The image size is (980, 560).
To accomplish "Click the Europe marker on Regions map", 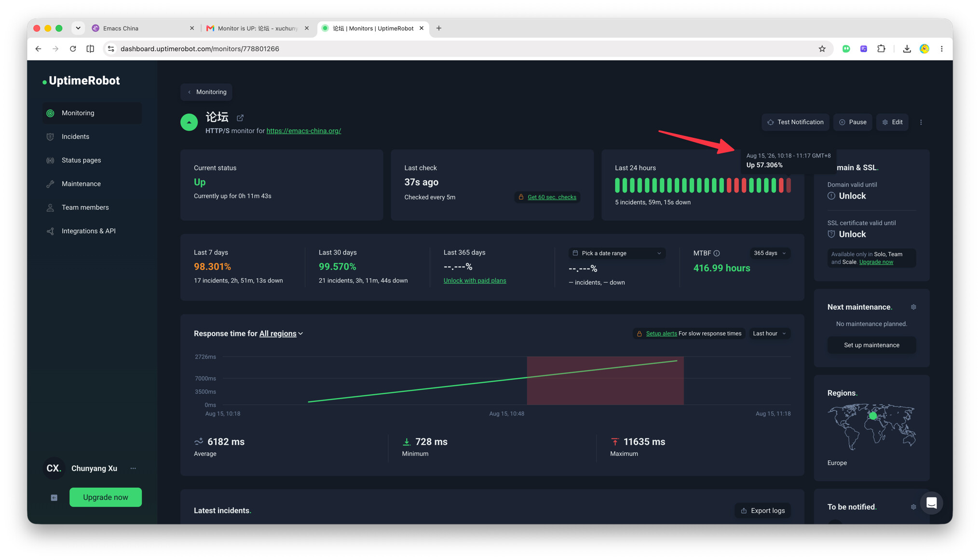I will (x=873, y=415).
